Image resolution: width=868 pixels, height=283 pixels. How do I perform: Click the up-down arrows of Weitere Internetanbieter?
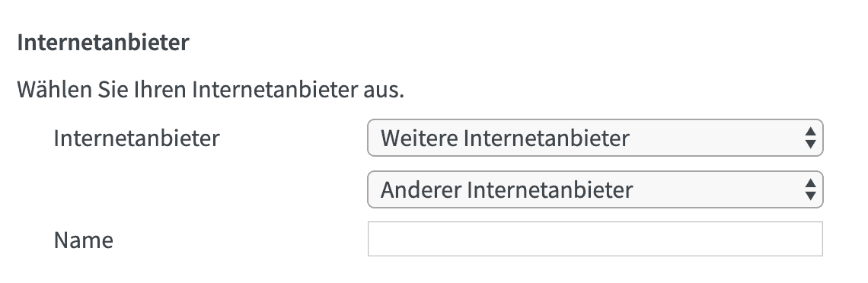click(810, 138)
